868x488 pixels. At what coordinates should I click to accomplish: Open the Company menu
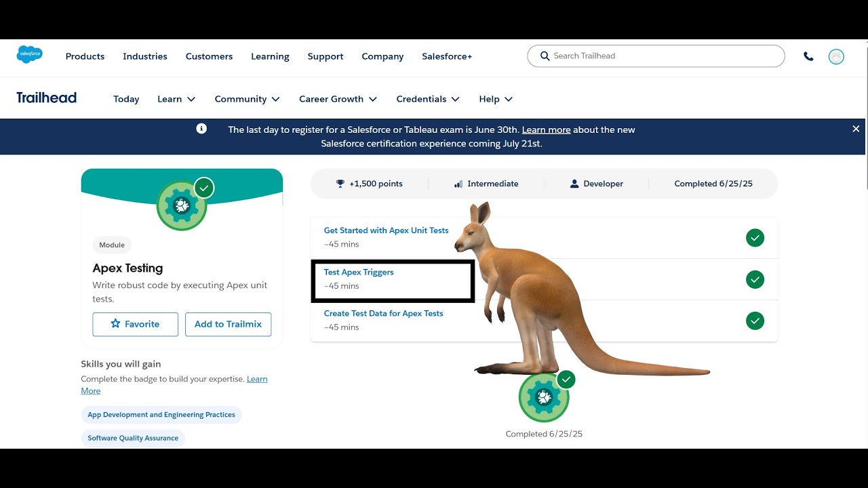pos(382,56)
